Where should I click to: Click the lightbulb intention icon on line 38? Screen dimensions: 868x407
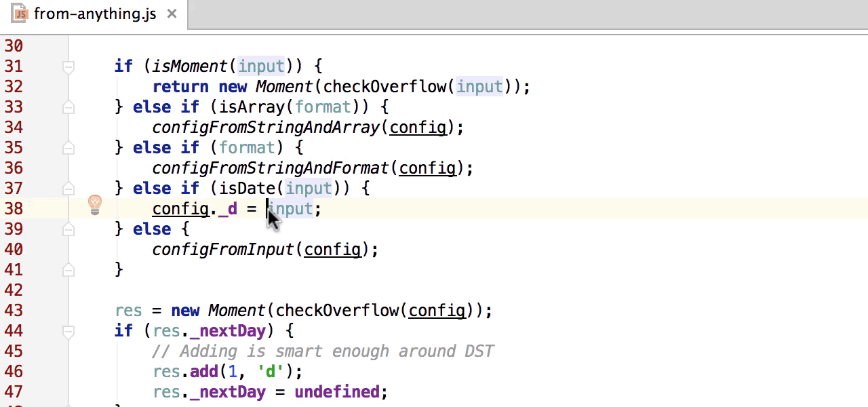(95, 204)
